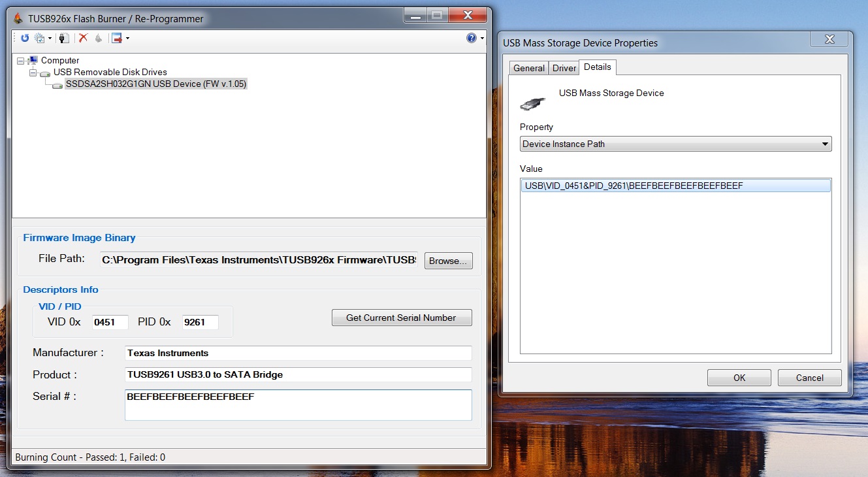
Task: Click the flame app icon in Flash Burner title bar
Action: pos(19,18)
